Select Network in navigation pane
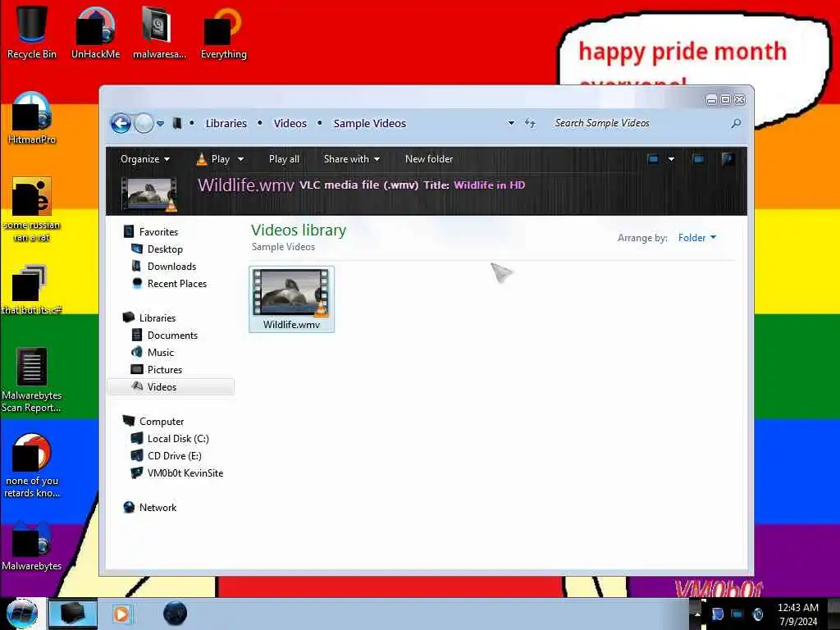Image resolution: width=840 pixels, height=630 pixels. click(157, 507)
